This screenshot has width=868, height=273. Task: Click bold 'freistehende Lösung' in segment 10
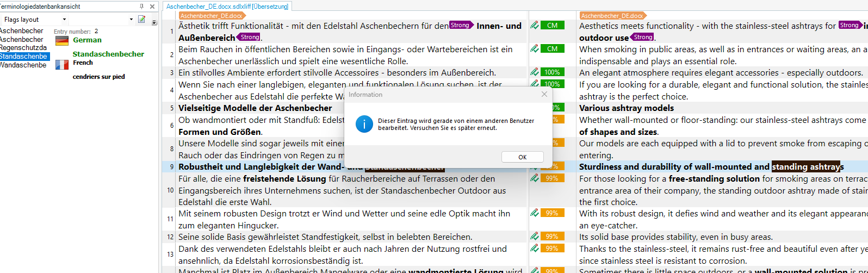pyautogui.click(x=284, y=178)
